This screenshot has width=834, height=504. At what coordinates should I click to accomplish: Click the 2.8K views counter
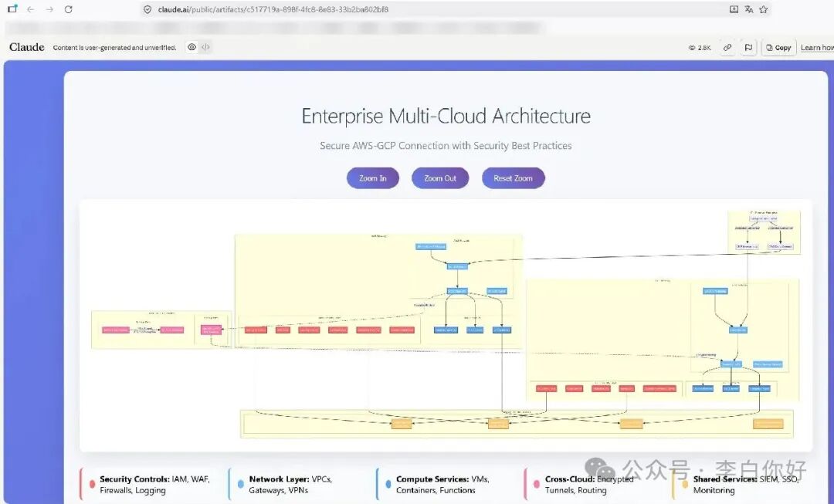(700, 48)
